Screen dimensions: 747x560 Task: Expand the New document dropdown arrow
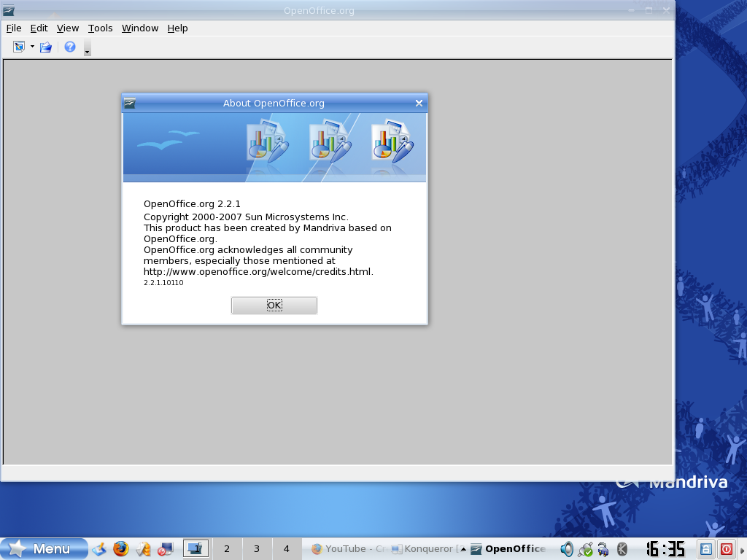click(32, 47)
